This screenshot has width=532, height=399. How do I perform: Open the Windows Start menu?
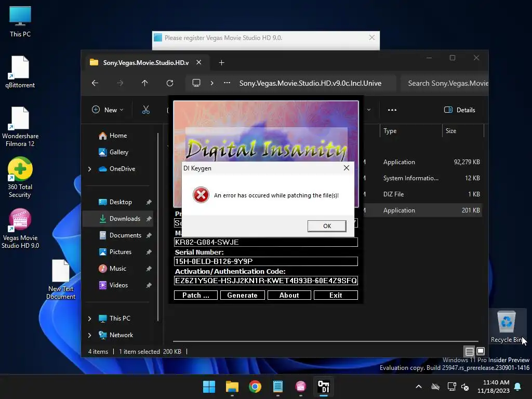[x=209, y=387]
